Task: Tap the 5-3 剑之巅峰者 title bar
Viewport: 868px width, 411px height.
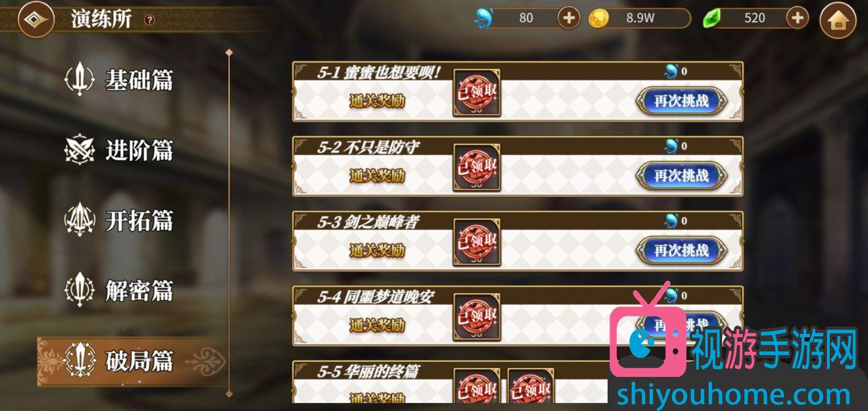Action: (518, 221)
